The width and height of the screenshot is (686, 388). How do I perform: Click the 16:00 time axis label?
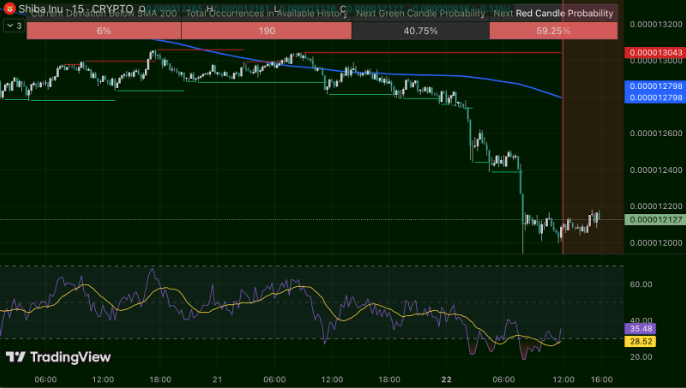[x=602, y=379]
